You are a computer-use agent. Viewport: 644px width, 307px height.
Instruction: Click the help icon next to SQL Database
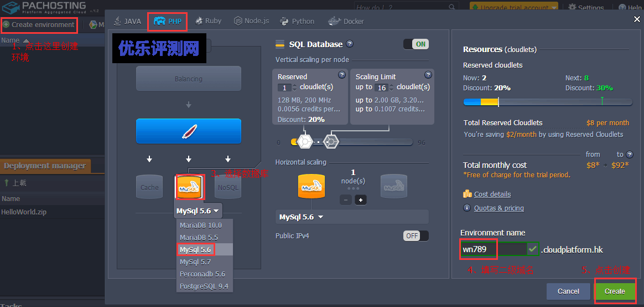click(x=350, y=44)
